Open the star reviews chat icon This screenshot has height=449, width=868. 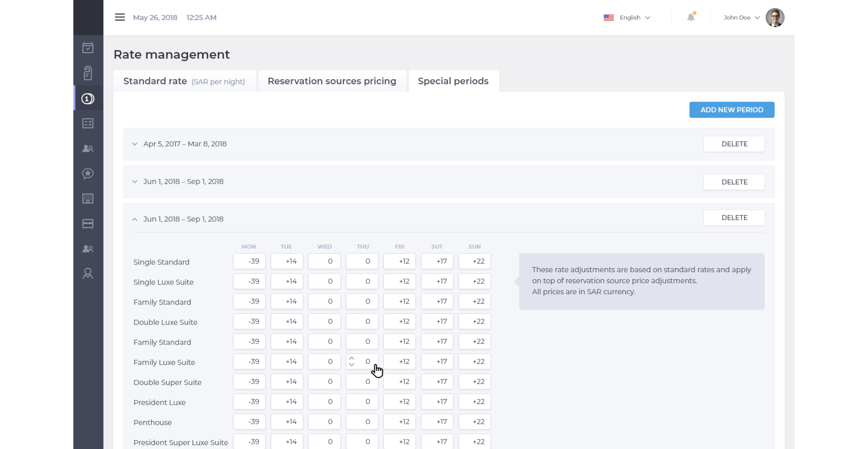pos(88,174)
